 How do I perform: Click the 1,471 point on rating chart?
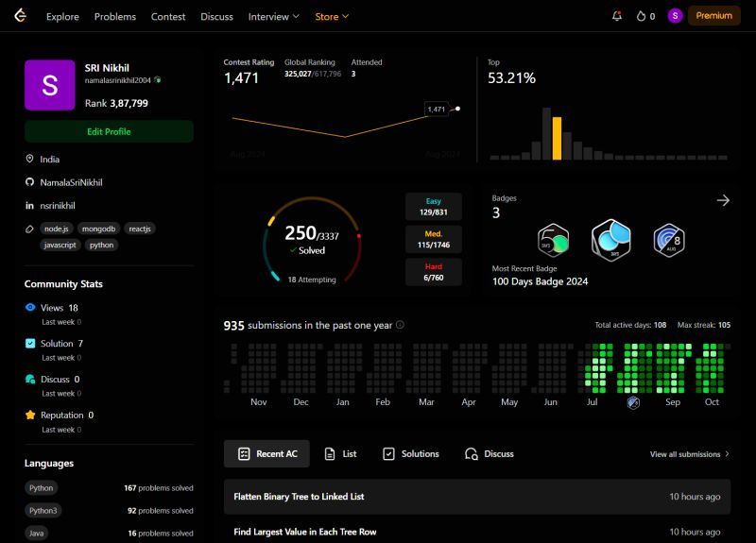(457, 109)
